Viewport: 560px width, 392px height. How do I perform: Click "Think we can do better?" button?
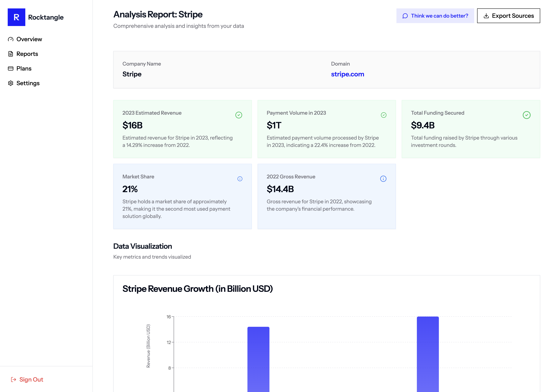435,16
